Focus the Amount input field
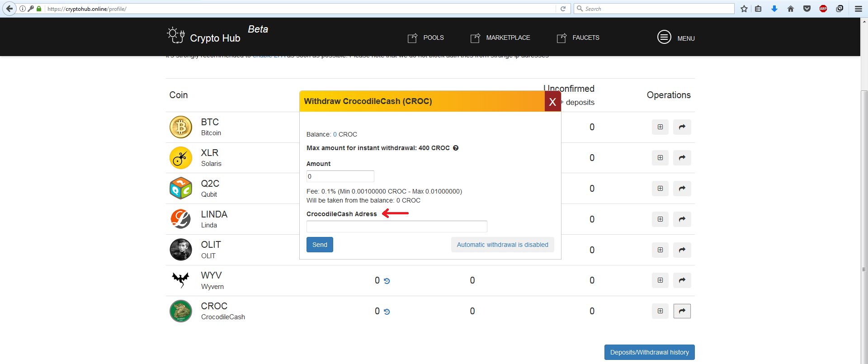 tap(340, 176)
